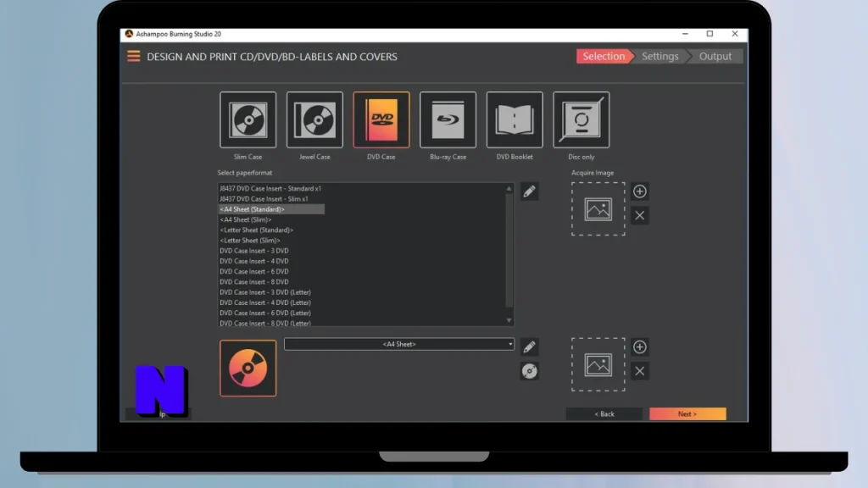Remove disc image with the lower X icon

coord(639,371)
